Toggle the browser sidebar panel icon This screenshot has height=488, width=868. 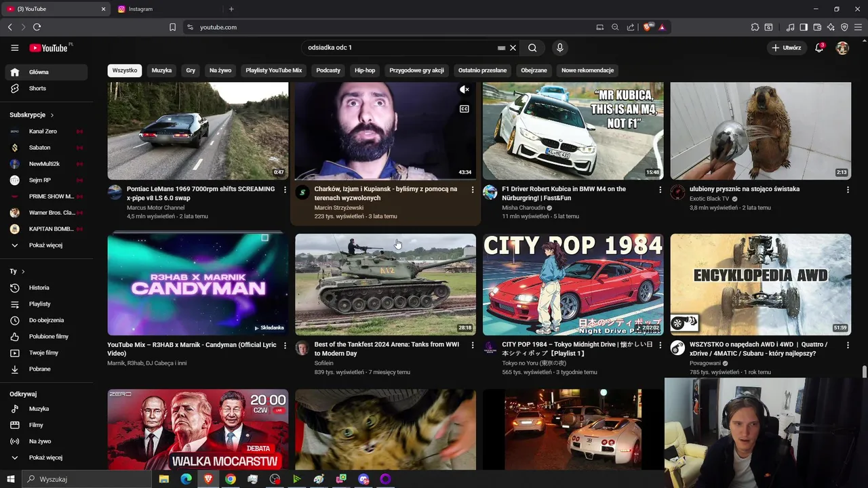click(x=804, y=27)
